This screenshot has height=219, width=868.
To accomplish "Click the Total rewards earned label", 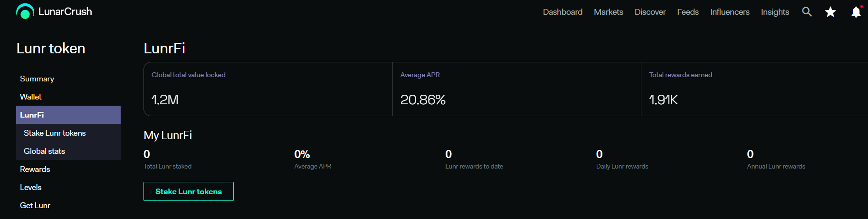I will (680, 75).
